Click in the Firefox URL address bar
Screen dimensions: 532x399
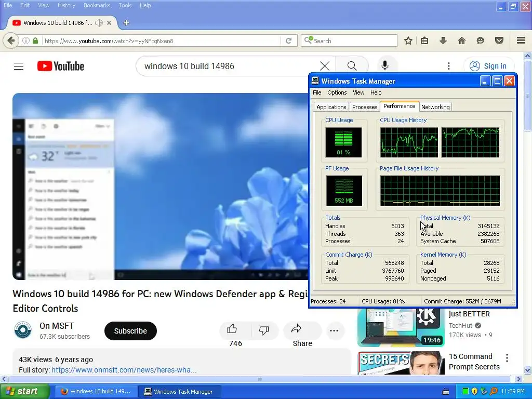(162, 41)
